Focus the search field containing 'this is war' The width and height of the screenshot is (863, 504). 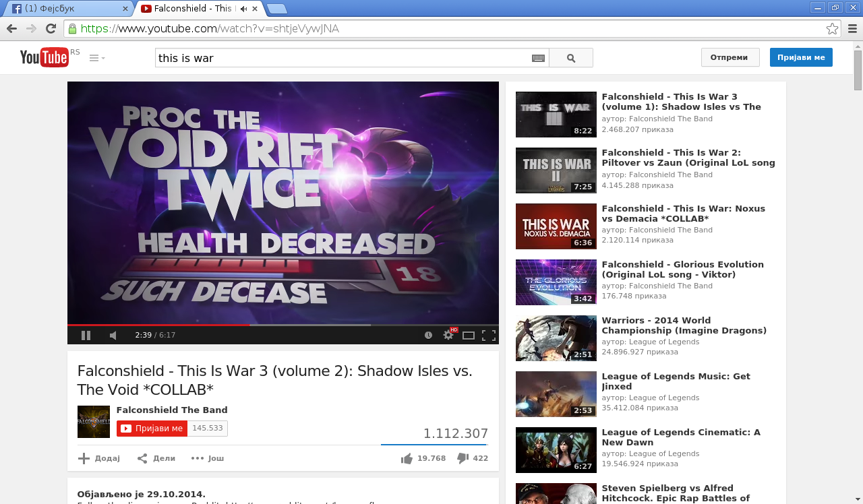click(x=344, y=58)
